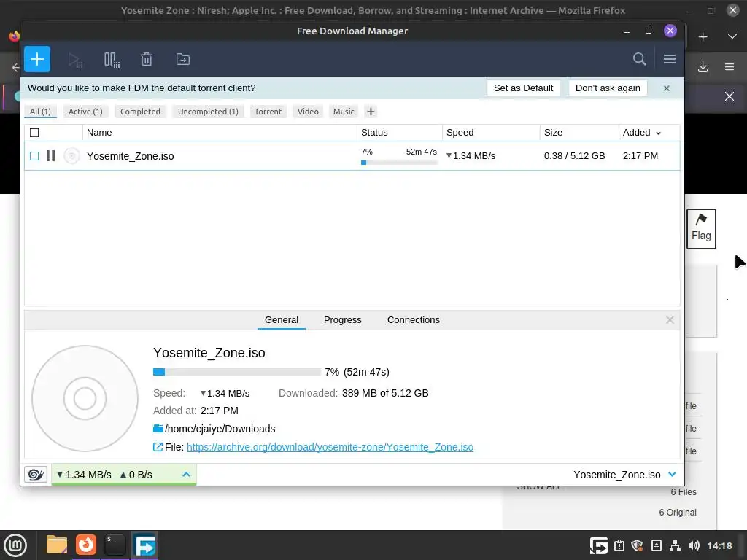This screenshot has height=560, width=747.
Task: Switch to General details tab
Action: point(282,320)
